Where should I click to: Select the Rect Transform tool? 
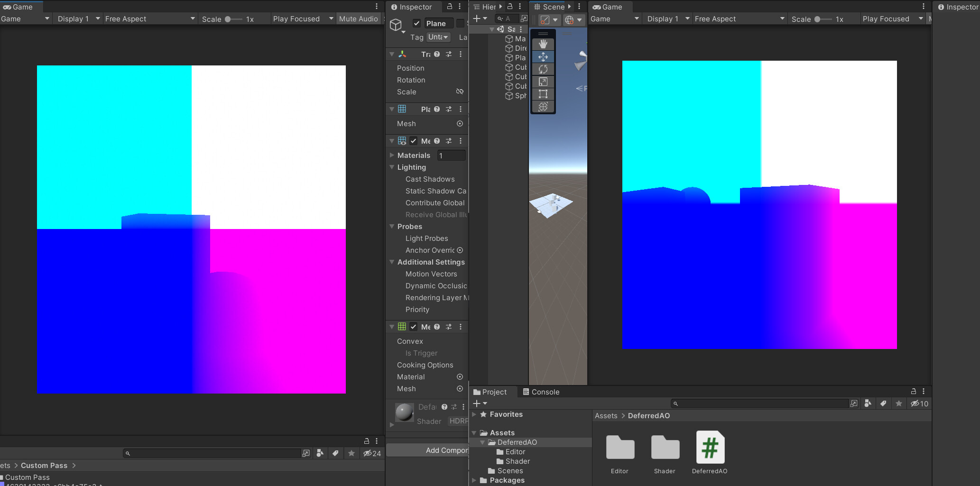click(x=543, y=94)
